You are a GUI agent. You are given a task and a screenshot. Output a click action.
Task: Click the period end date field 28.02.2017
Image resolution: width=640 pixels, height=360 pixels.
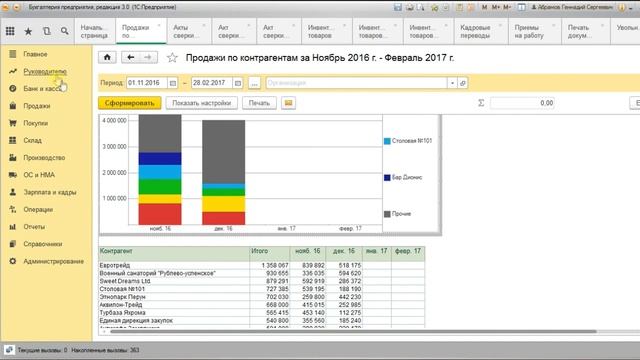[212, 83]
